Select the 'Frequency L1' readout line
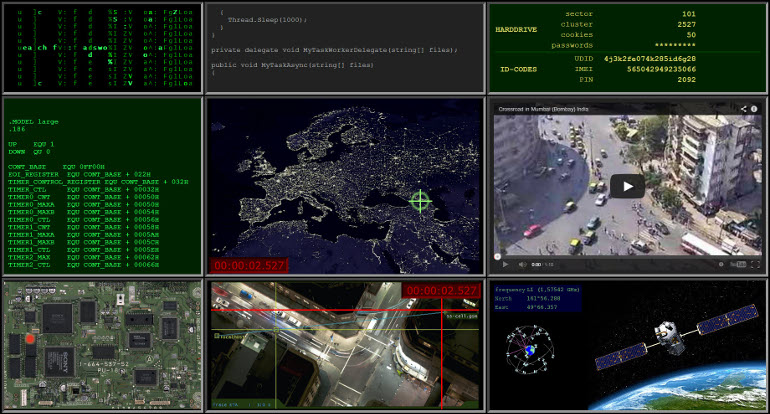The height and width of the screenshot is (414, 770). coord(537,290)
